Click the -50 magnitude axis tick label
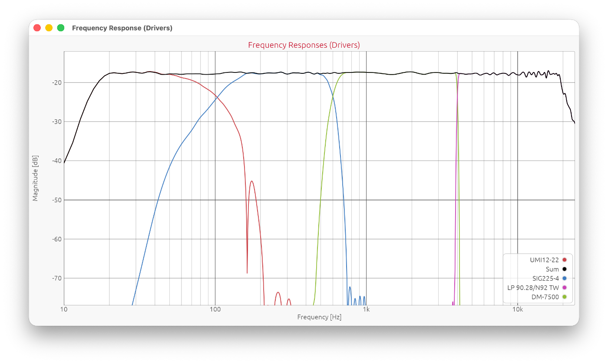Screen dimensions: 608x364 coord(55,200)
